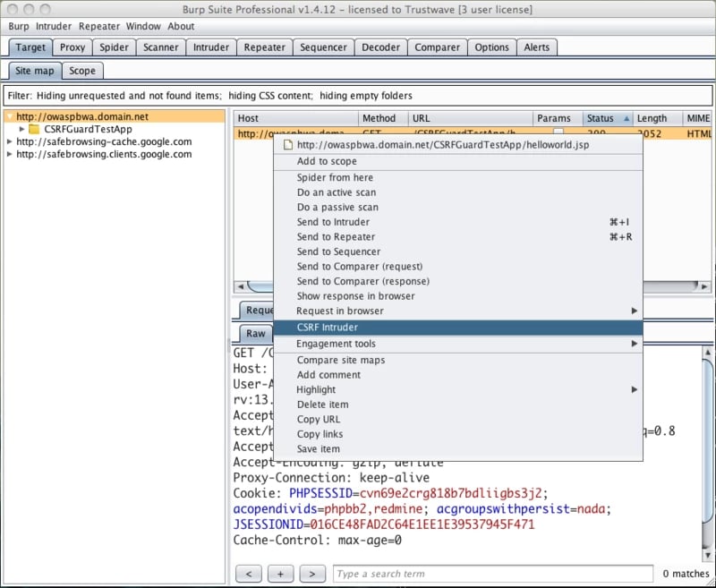Switch to the Proxy tab
This screenshot has width=716, height=588.
pos(72,47)
